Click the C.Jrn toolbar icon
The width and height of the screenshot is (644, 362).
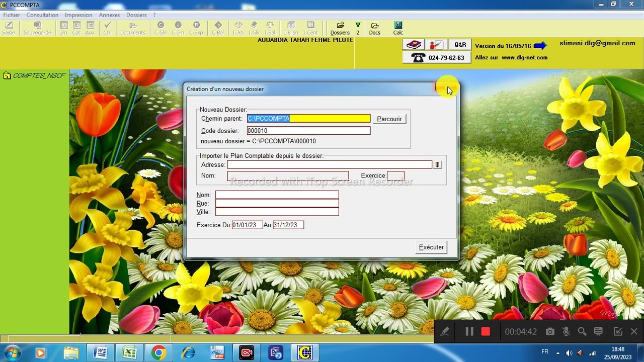pyautogui.click(x=178, y=28)
